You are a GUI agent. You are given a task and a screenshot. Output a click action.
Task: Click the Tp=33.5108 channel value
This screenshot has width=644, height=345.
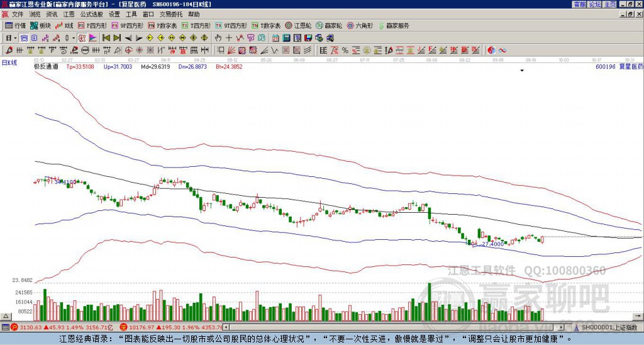point(80,66)
